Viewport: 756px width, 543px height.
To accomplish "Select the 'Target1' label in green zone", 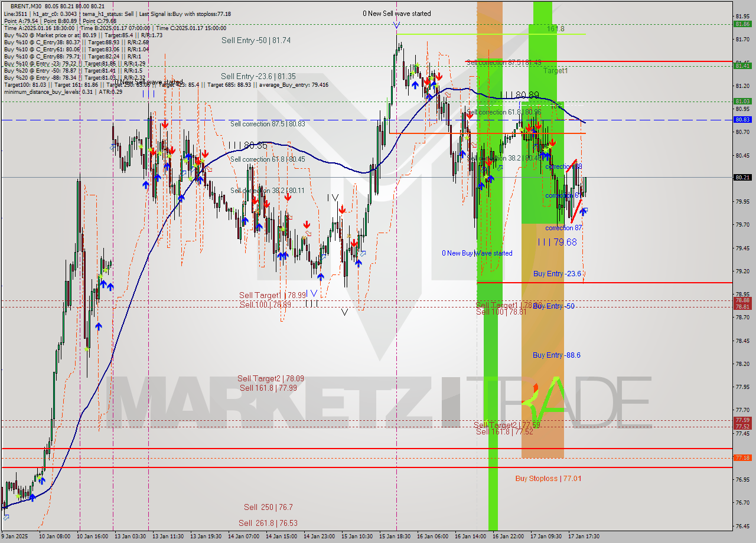I will point(556,70).
